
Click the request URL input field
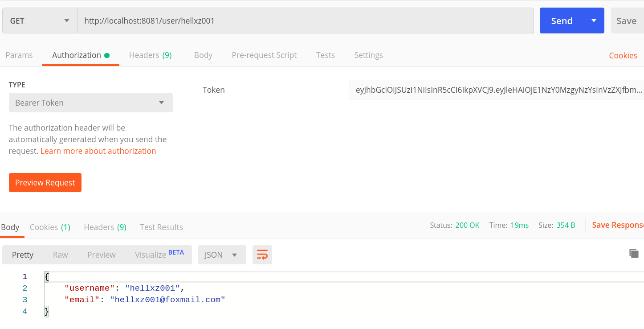point(305,21)
